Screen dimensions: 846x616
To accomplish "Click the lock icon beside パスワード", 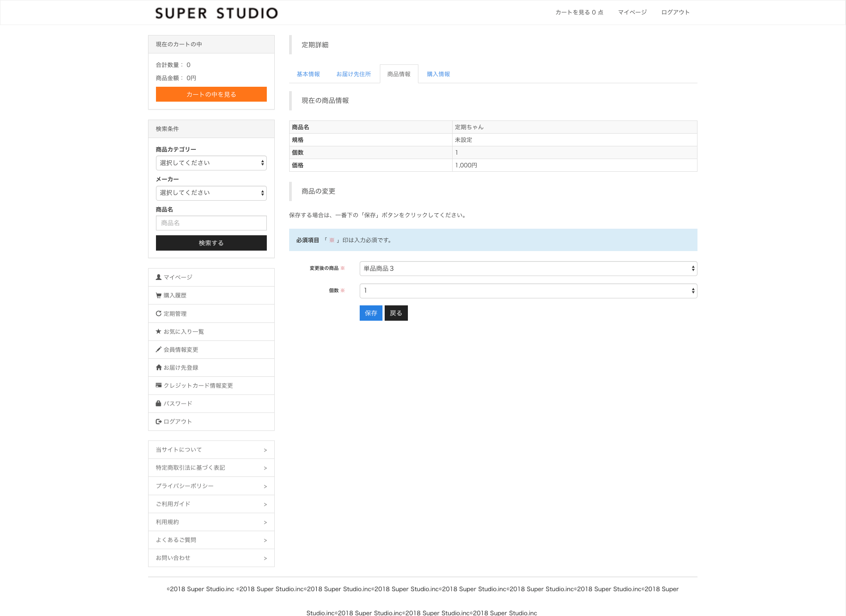I will pos(159,404).
